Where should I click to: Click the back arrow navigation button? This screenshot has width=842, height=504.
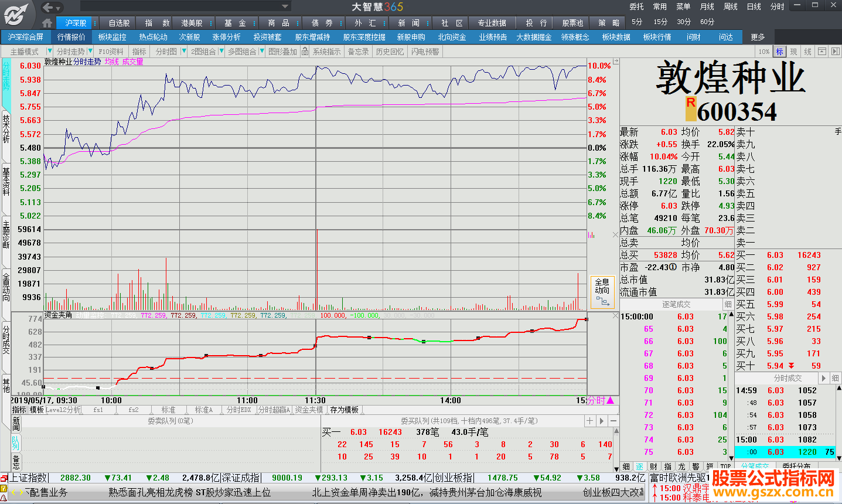click(49, 7)
